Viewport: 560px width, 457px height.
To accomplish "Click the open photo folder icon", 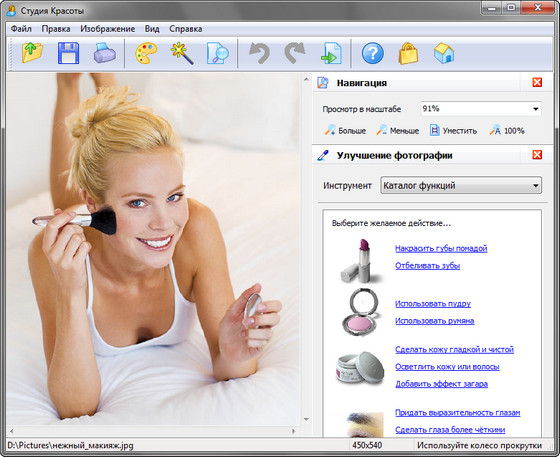I will 32,53.
